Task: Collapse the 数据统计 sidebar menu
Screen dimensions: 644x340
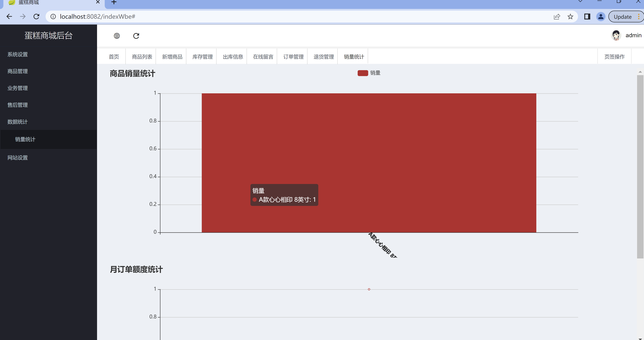Action: tap(48, 122)
